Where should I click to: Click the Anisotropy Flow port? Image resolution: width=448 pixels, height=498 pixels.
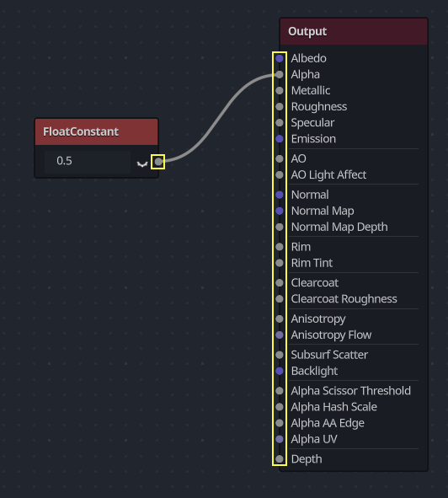(280, 335)
